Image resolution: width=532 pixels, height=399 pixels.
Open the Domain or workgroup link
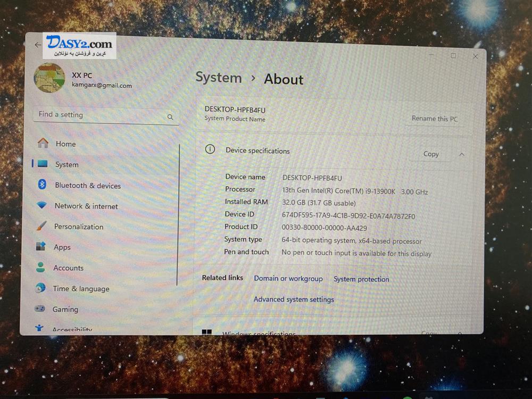click(288, 279)
